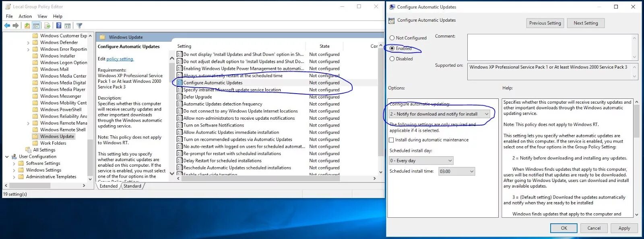Click the Filter funnel toolbar icon

tap(79, 26)
